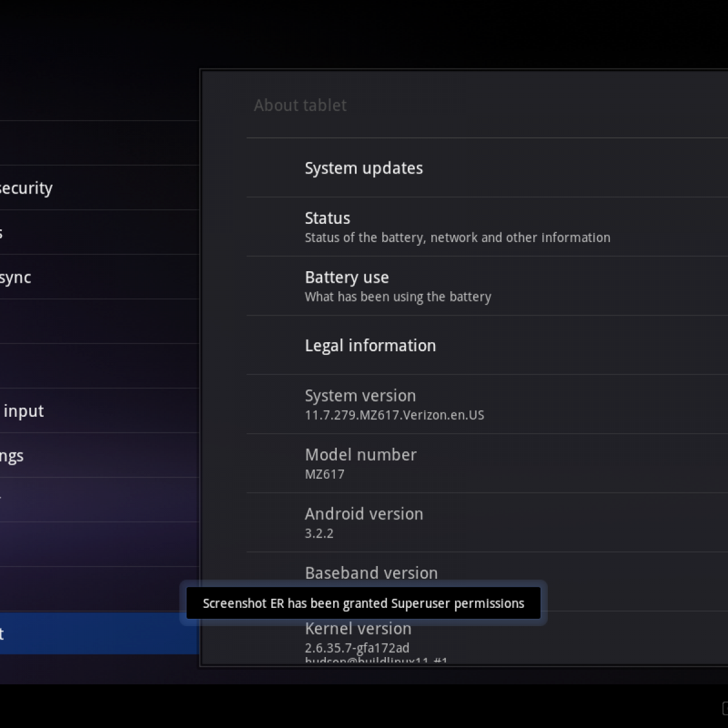The image size is (728, 728).
Task: Click the About tablet panel header
Action: point(300,106)
